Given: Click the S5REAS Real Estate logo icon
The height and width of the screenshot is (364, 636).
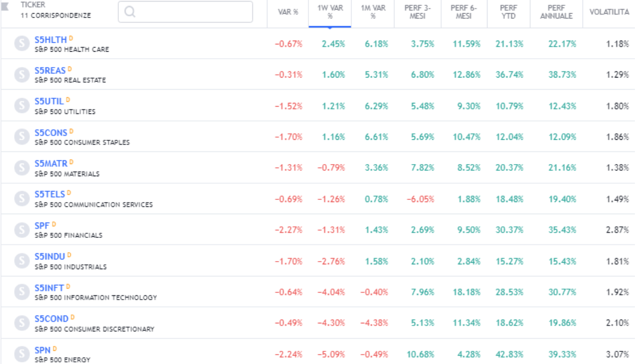Looking at the screenshot, I should 22,75.
